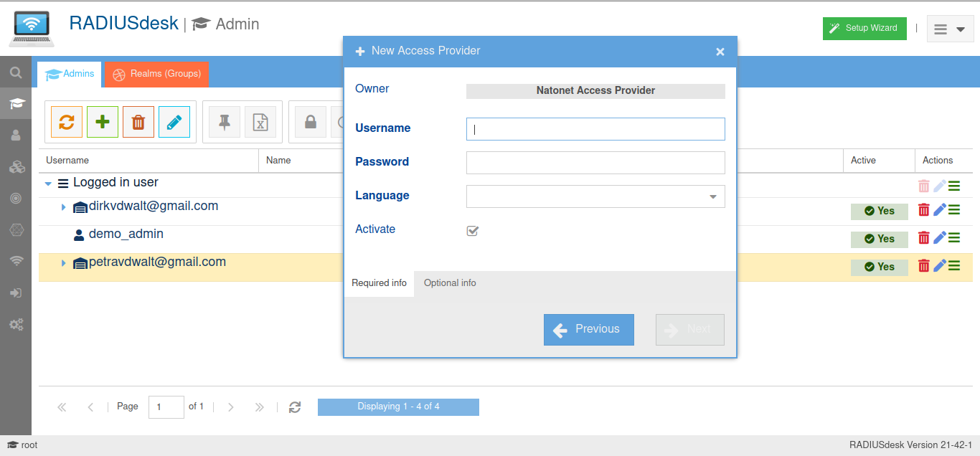Launch the Setup Wizard button
Image resolution: width=980 pixels, height=456 pixels.
coord(864,28)
